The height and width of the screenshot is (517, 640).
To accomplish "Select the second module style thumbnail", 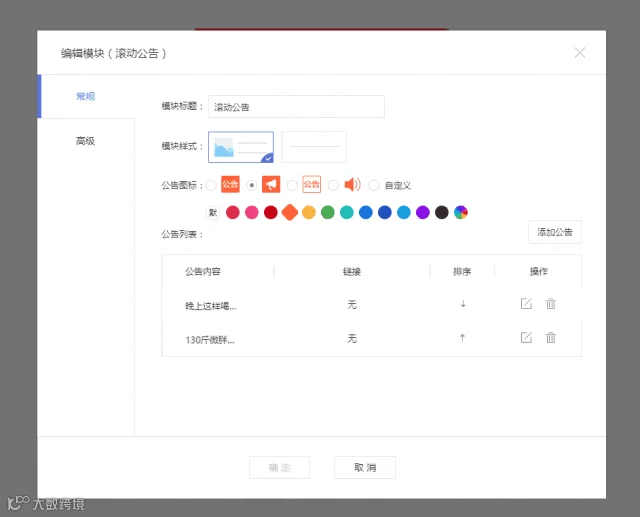I will tap(314, 147).
